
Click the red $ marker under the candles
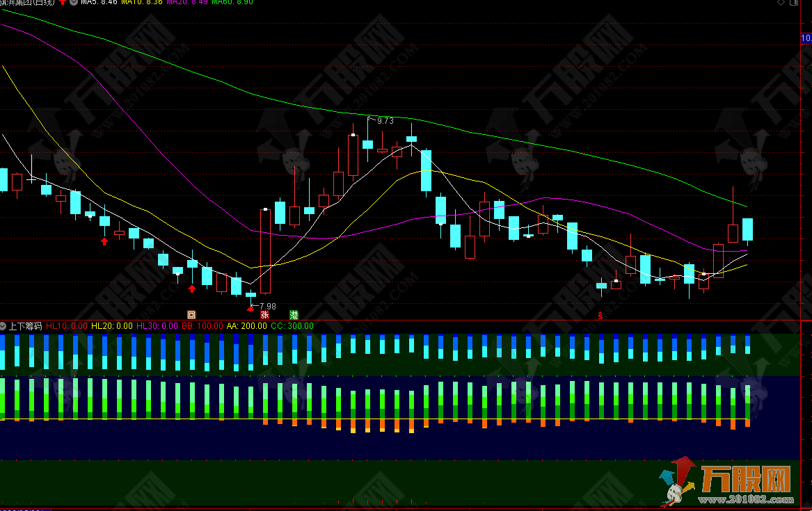tap(600, 316)
